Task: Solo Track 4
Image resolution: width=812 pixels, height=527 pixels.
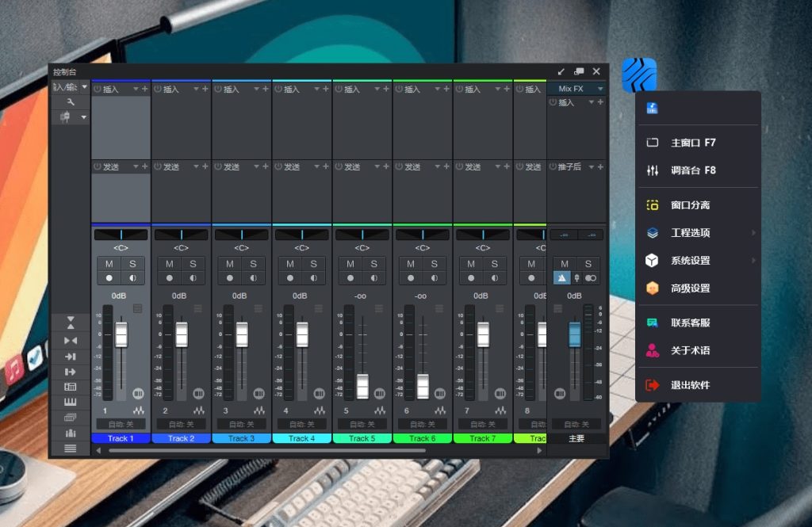Action: point(313,264)
